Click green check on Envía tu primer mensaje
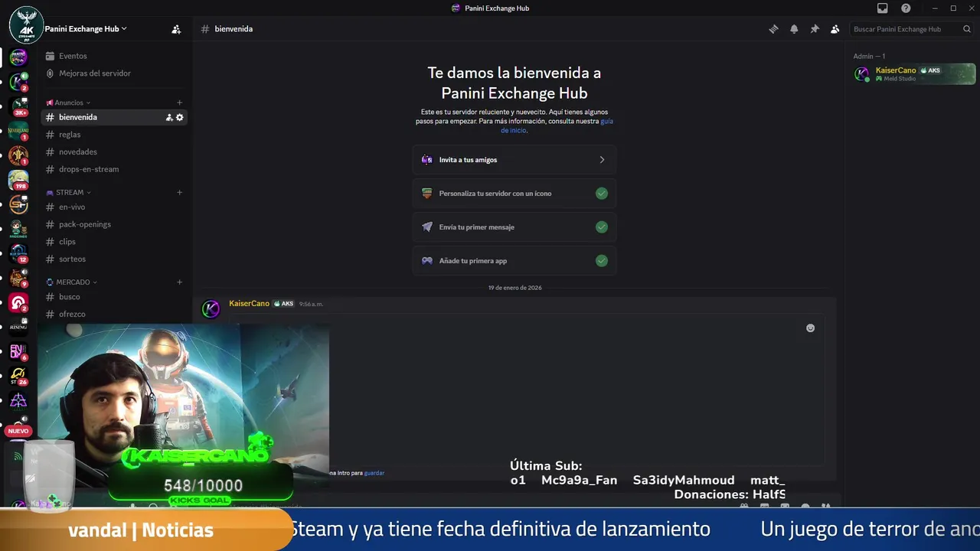980x551 pixels. (602, 227)
